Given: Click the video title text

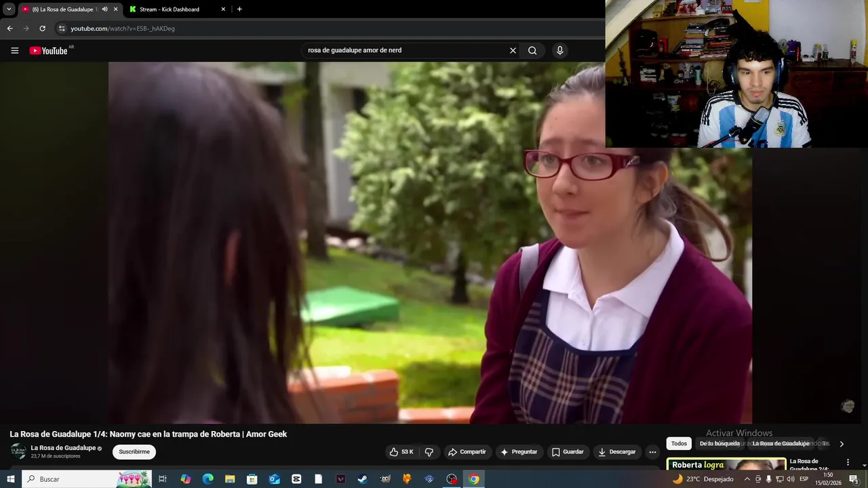Looking at the screenshot, I should point(149,434).
